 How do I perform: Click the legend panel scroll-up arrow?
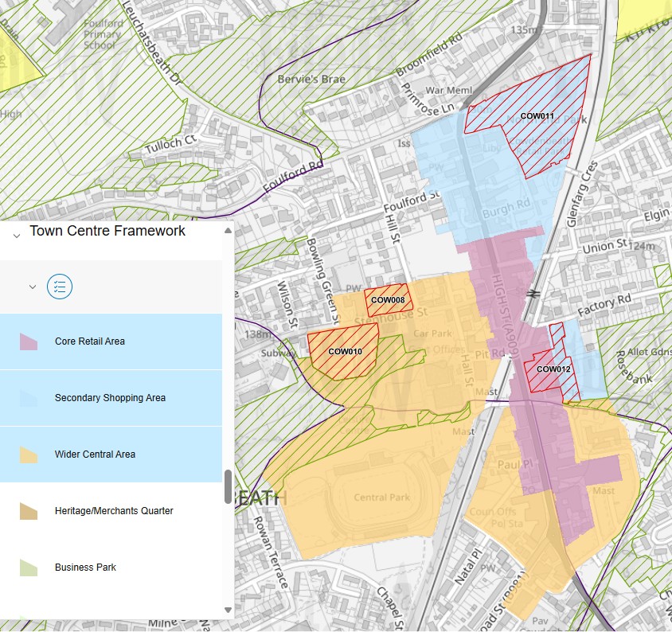pyautogui.click(x=229, y=231)
